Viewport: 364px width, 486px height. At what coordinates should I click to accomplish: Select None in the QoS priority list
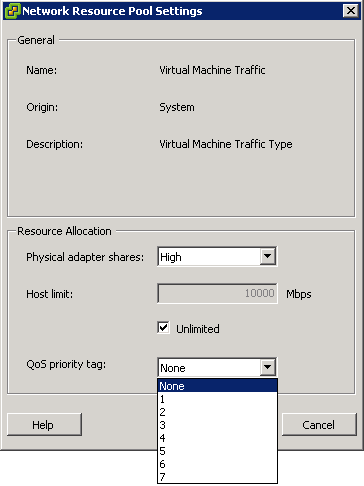[217, 386]
